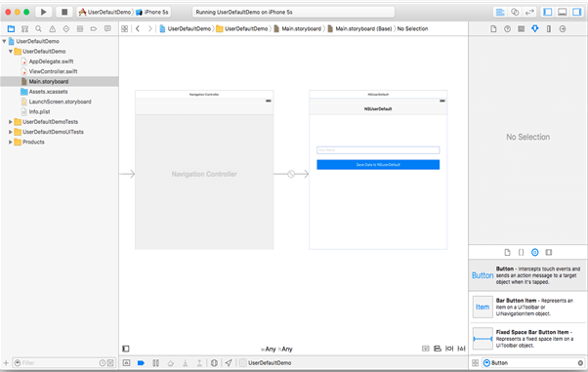Open the Find navigator tab
This screenshot has height=372, width=588.
(x=38, y=28)
